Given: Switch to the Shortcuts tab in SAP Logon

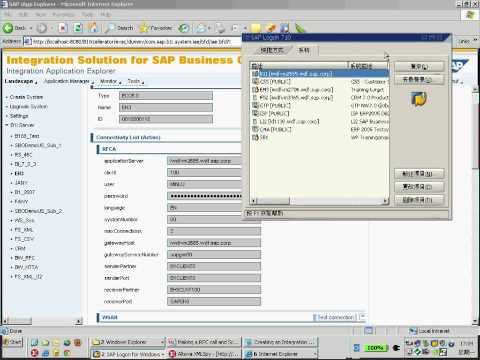Looking at the screenshot, I should tap(272, 50).
